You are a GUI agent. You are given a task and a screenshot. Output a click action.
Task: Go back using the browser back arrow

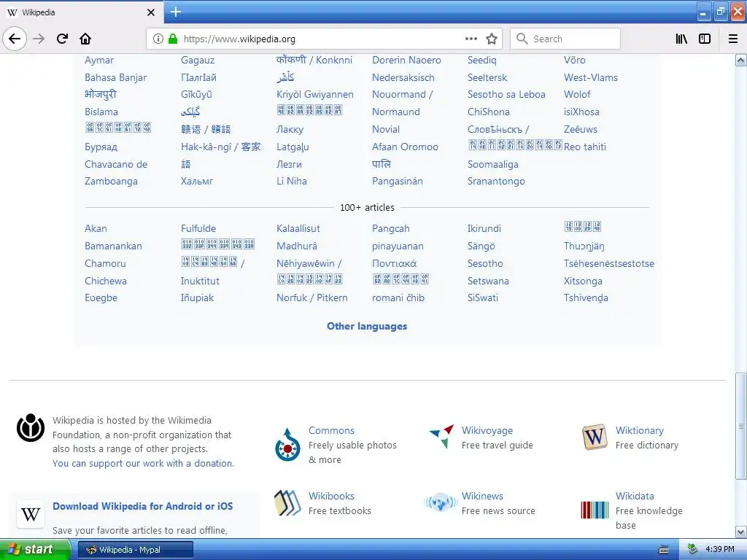pyautogui.click(x=15, y=39)
